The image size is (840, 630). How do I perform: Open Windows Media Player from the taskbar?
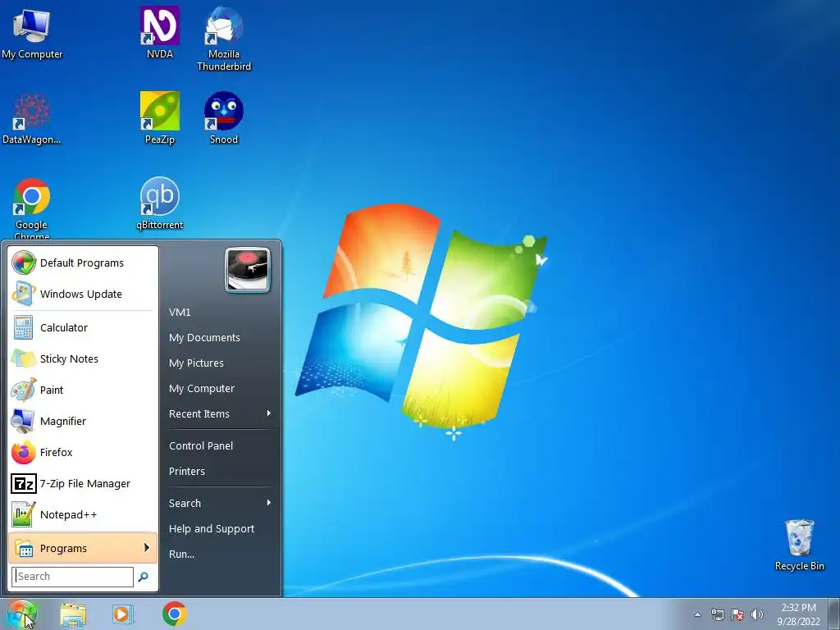coord(123,614)
